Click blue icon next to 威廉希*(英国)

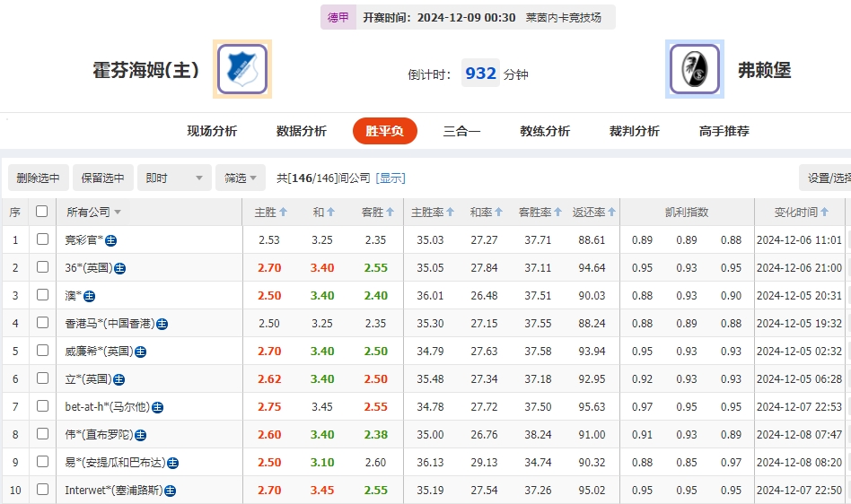click(x=140, y=352)
